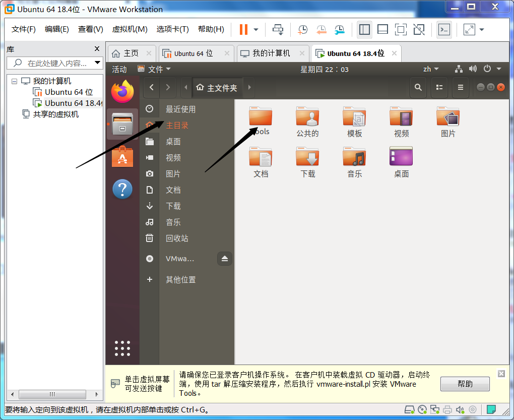The height and width of the screenshot is (420, 514).
Task: Click the 主文件夹 path button
Action: click(x=217, y=88)
